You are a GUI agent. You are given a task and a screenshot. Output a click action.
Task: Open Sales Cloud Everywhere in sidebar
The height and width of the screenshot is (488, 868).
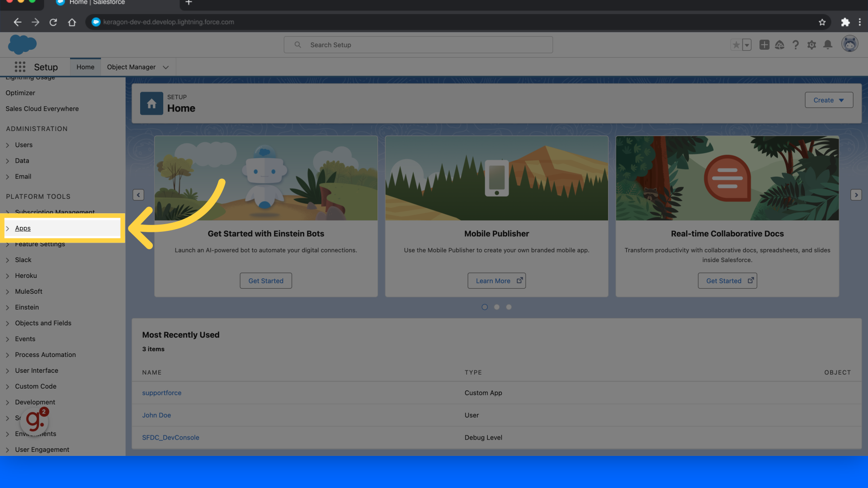pyautogui.click(x=42, y=108)
